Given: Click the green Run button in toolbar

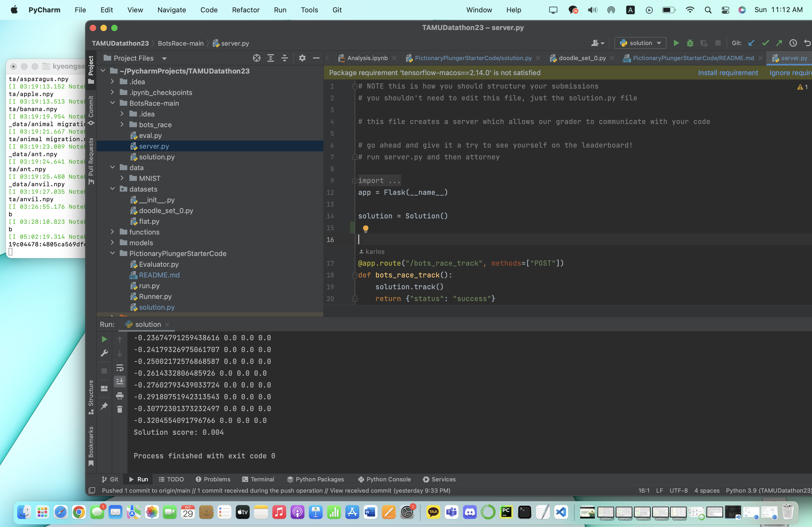Looking at the screenshot, I should click(x=676, y=43).
